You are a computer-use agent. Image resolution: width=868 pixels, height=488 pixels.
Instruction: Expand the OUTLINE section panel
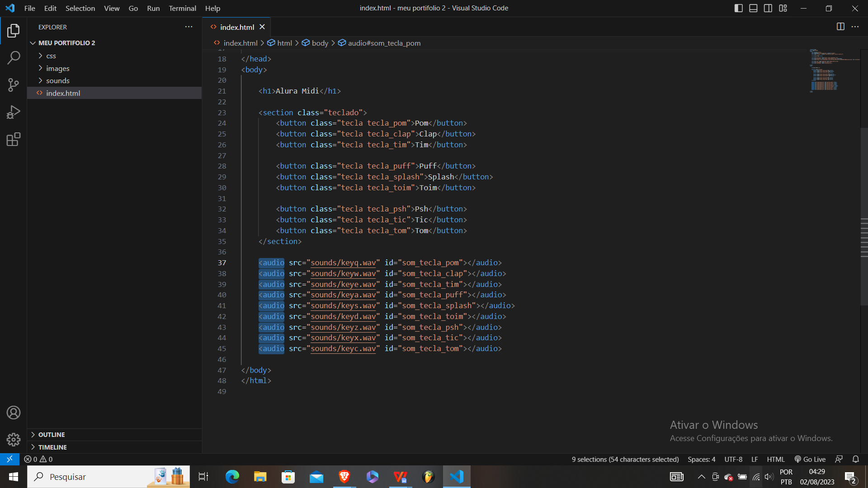tap(52, 434)
